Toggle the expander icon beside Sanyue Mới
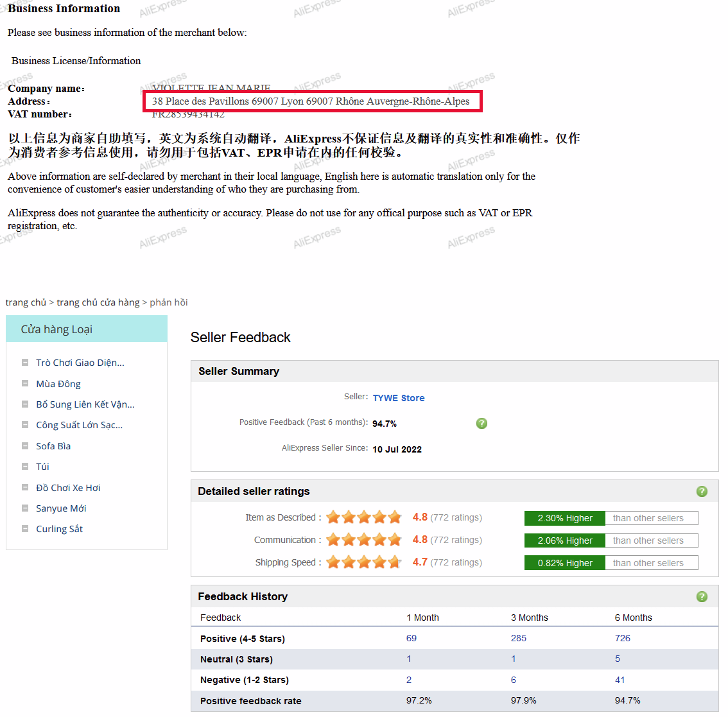This screenshot has width=728, height=717. click(x=25, y=508)
